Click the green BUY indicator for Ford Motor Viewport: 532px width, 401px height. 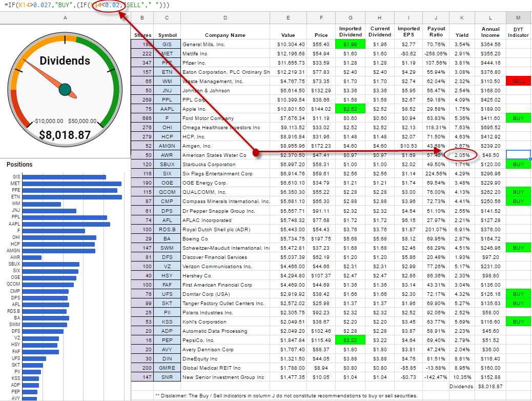(518, 118)
